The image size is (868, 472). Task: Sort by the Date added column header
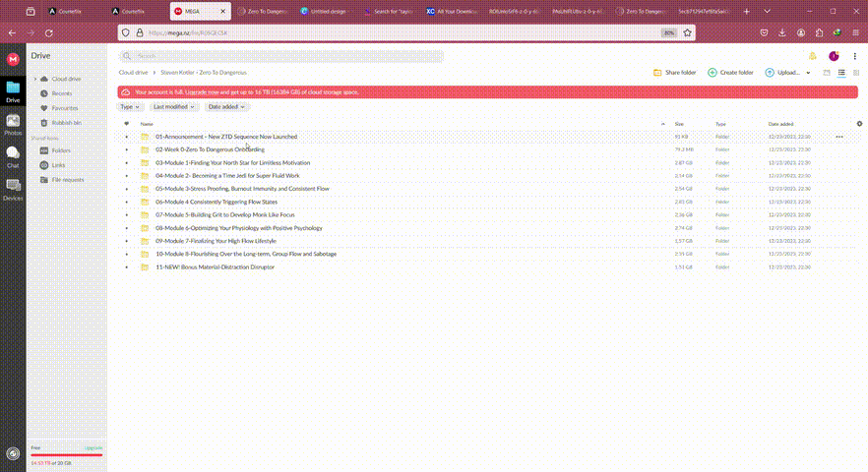(780, 124)
